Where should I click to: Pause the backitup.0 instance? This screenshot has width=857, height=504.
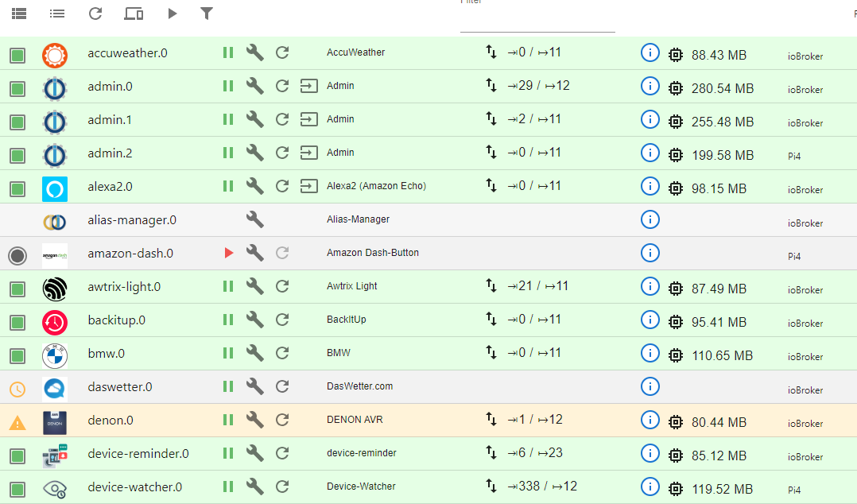228,320
